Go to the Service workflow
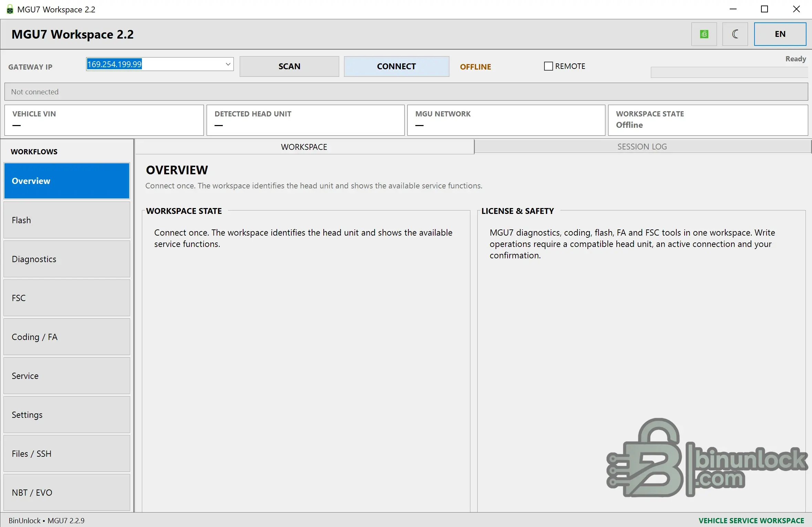This screenshot has width=812, height=527. pyautogui.click(x=67, y=376)
